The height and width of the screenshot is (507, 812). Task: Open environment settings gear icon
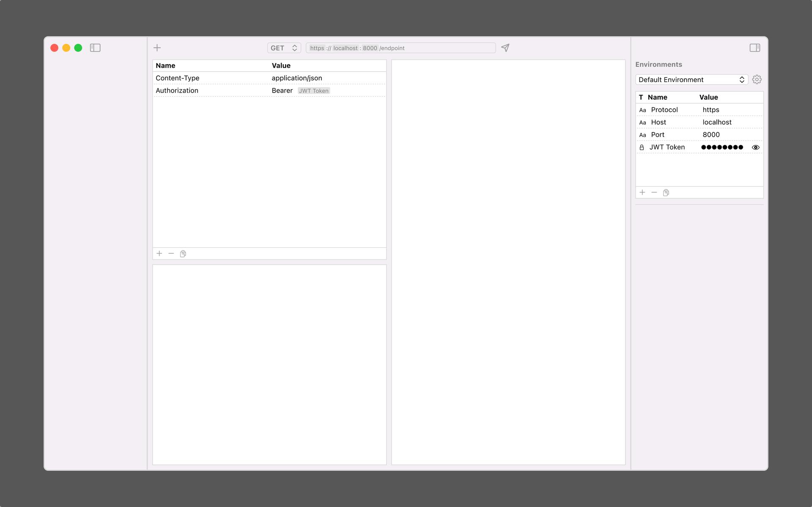coord(757,79)
